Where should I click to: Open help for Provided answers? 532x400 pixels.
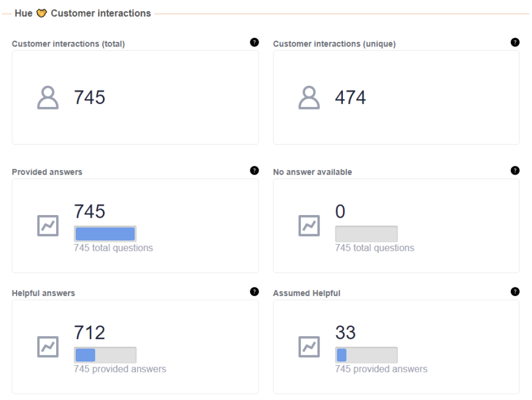click(x=255, y=170)
